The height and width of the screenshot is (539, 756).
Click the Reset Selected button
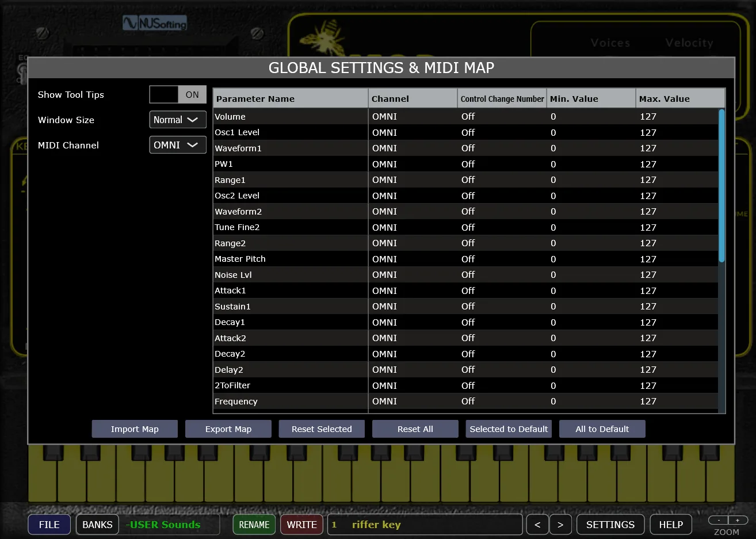point(322,429)
